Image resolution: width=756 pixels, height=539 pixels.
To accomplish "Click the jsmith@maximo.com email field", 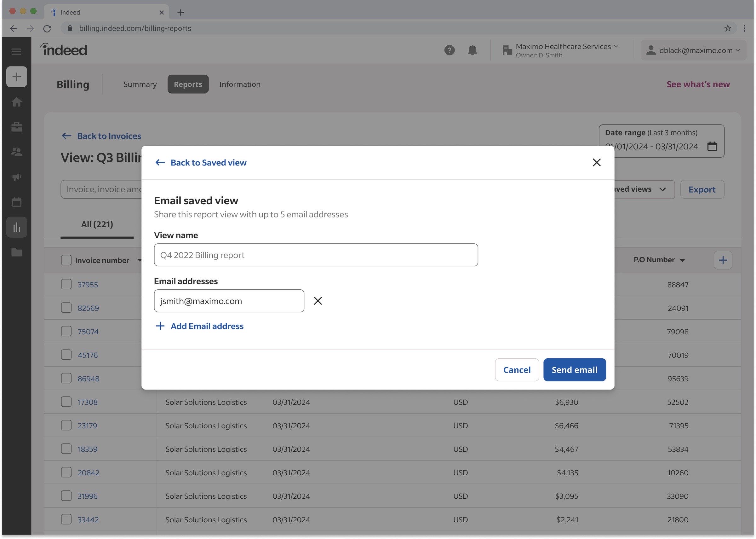I will point(229,301).
